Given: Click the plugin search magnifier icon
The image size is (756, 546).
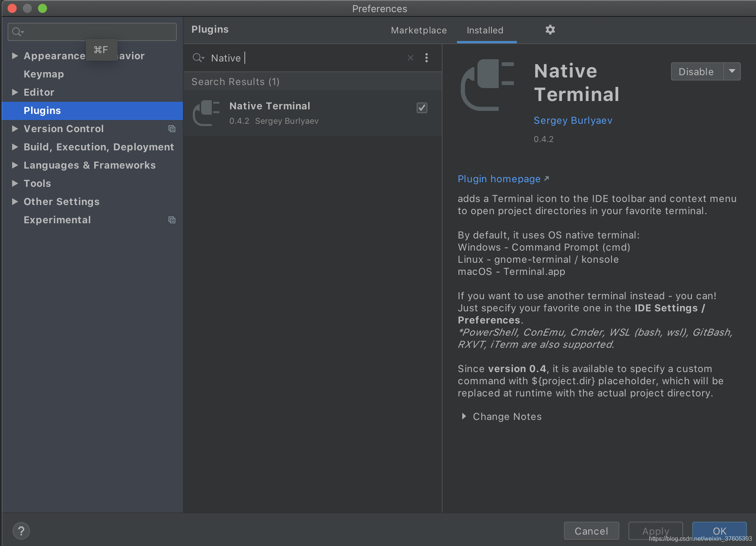Looking at the screenshot, I should click(x=197, y=58).
